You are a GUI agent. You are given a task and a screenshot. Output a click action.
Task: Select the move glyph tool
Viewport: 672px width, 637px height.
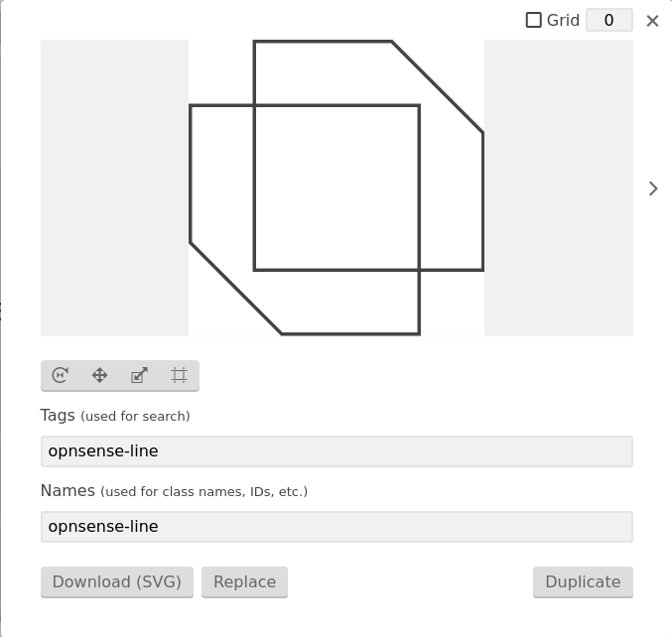(x=99, y=375)
